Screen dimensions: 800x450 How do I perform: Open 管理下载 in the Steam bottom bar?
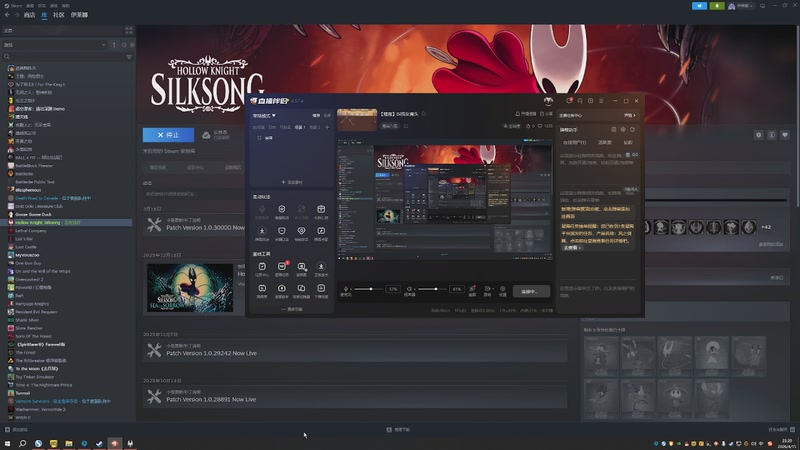click(398, 430)
